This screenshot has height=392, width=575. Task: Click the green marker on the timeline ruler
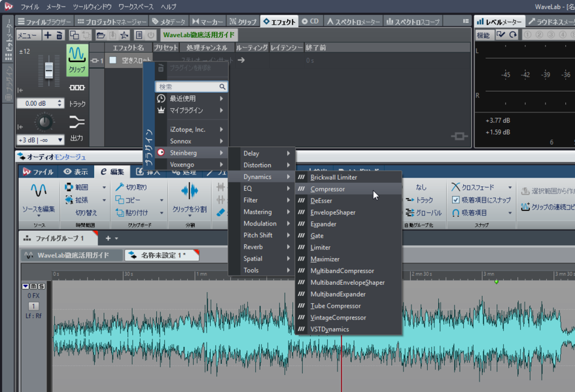click(x=497, y=282)
